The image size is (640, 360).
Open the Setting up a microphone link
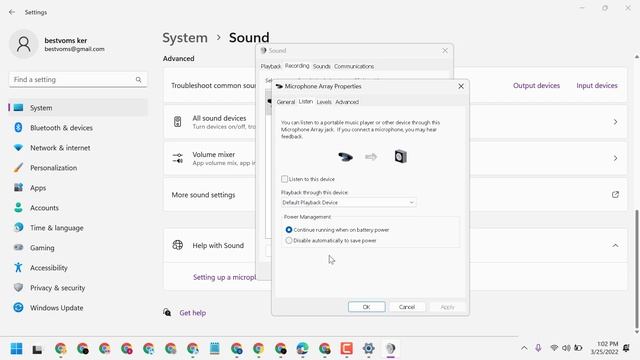224,277
